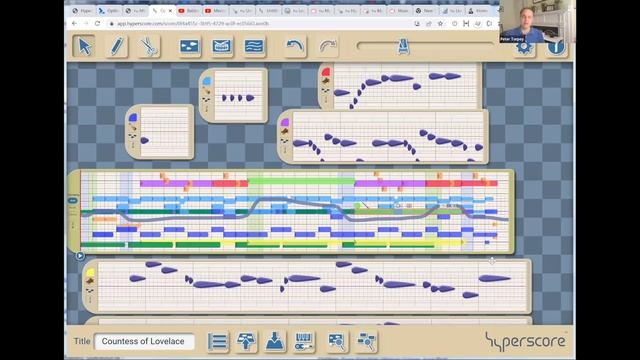Image resolution: width=640 pixels, height=360 pixels.
Task: Open the score list icon
Action: 217,341
